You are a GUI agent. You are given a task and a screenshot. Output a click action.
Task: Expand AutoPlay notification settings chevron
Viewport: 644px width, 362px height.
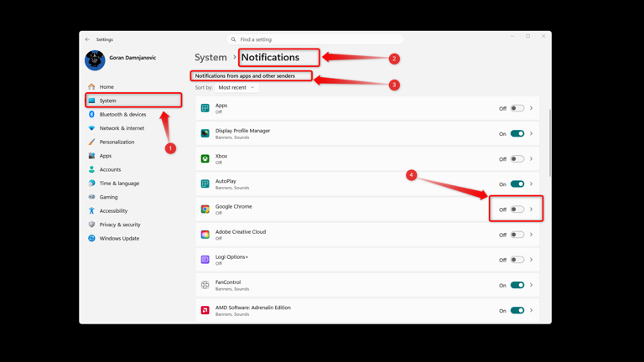tap(531, 184)
